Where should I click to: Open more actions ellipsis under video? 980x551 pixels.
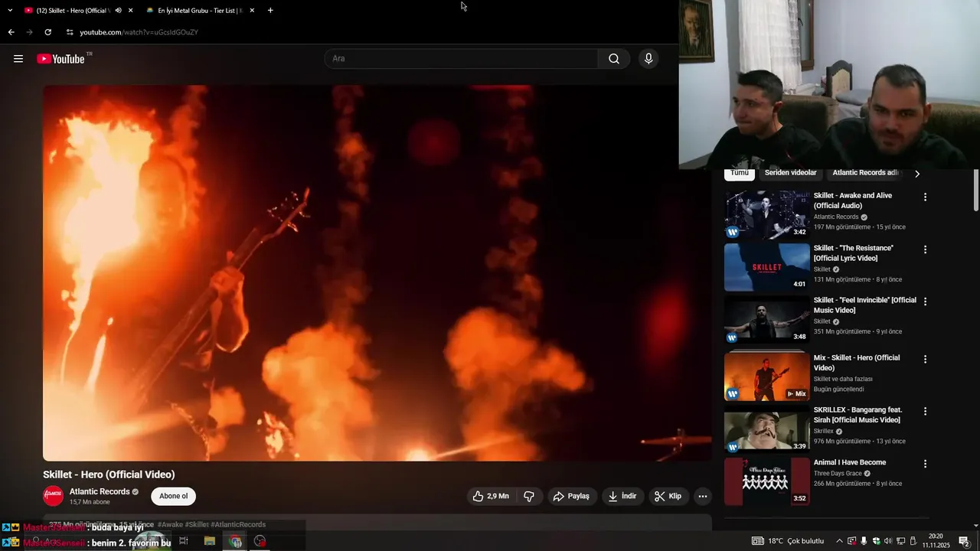(x=703, y=496)
